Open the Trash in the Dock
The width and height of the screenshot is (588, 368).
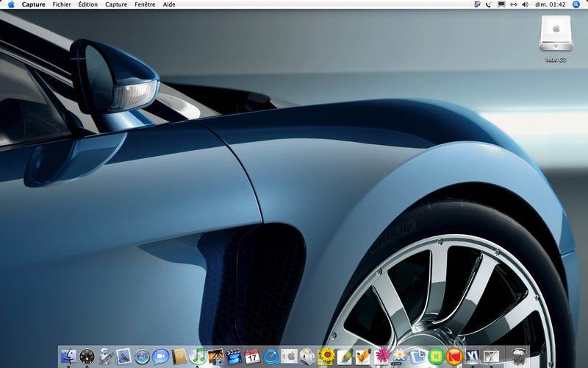(519, 356)
